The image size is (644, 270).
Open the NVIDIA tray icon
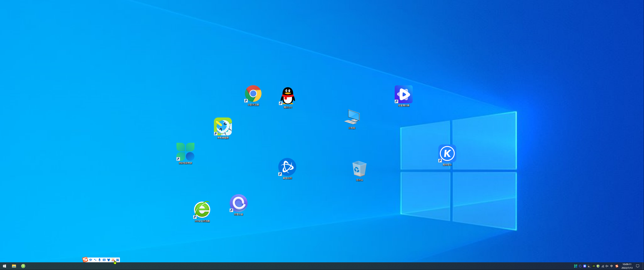(594, 266)
